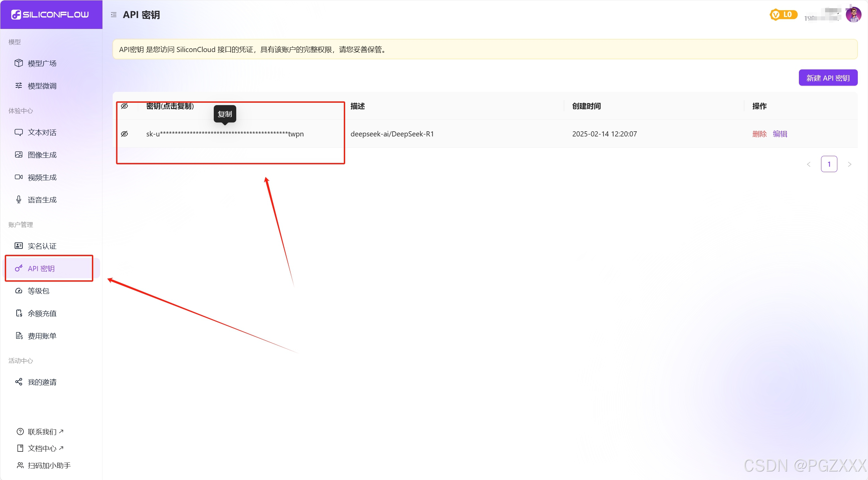The width and height of the screenshot is (868, 480).
Task: Open the 文本对话 menu item
Action: (42, 132)
